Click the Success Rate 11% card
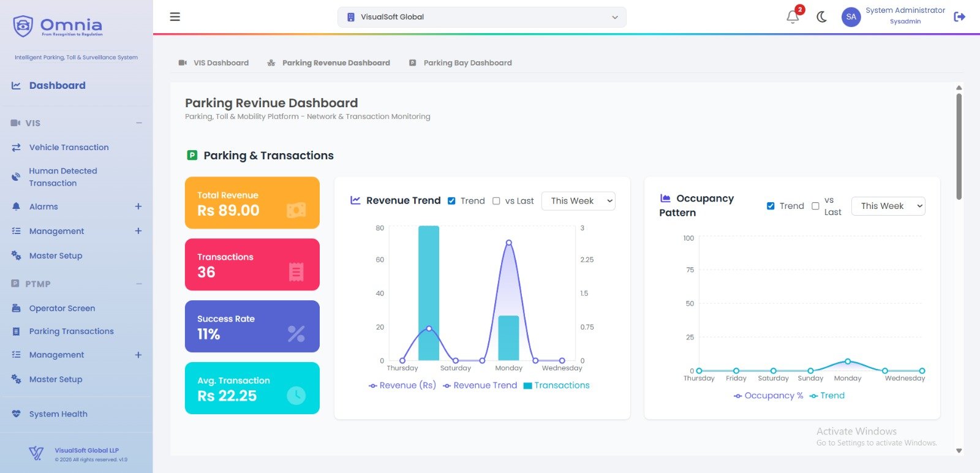 pos(252,326)
